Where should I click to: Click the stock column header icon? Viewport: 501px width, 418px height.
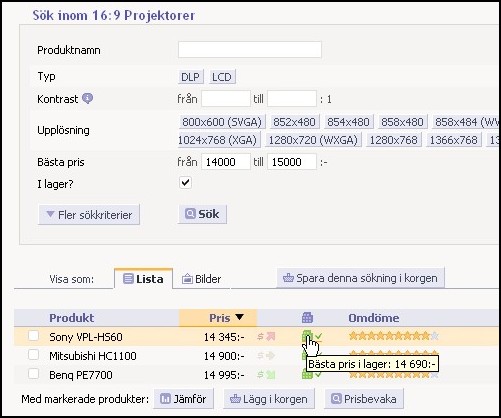point(307,318)
